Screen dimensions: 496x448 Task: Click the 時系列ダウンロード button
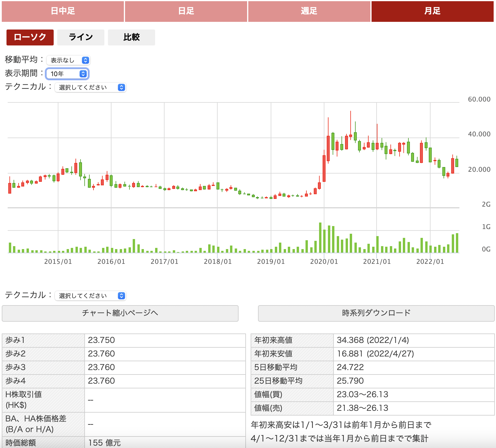376,313
